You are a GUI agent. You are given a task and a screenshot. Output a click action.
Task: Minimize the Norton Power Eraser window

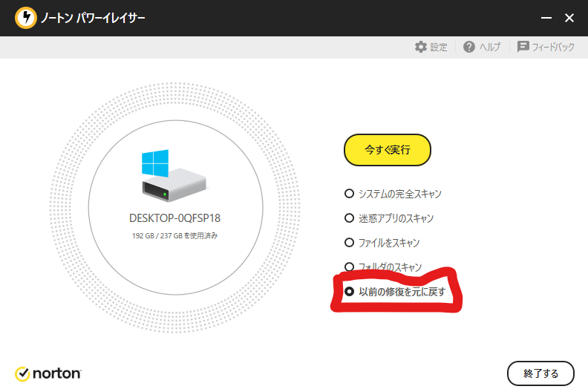pyautogui.click(x=546, y=18)
